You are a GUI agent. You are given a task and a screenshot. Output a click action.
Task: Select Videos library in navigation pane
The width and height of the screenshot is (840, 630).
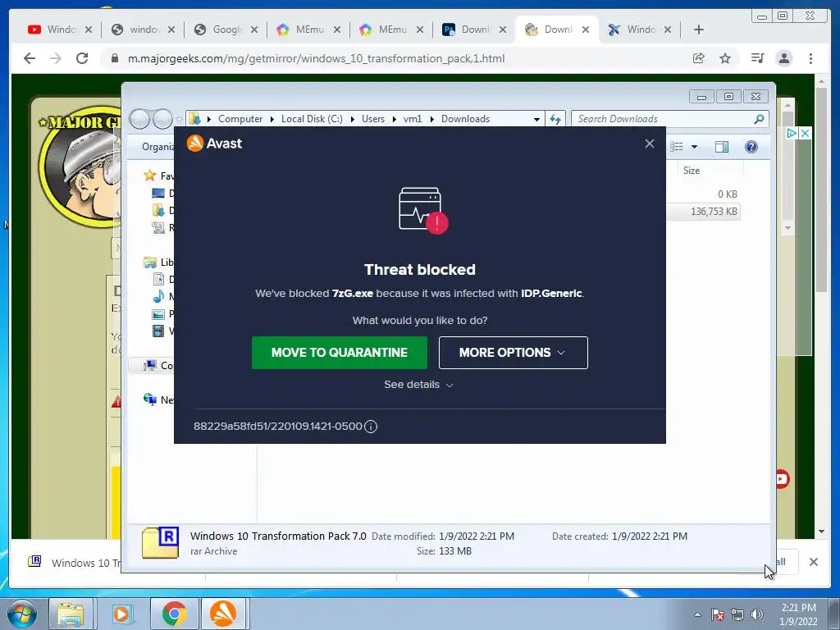(163, 331)
